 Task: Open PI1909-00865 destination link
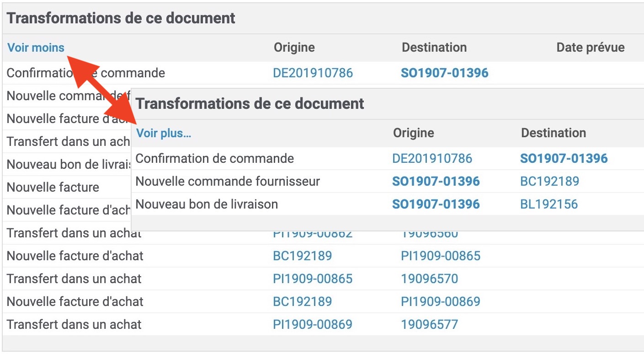441,256
